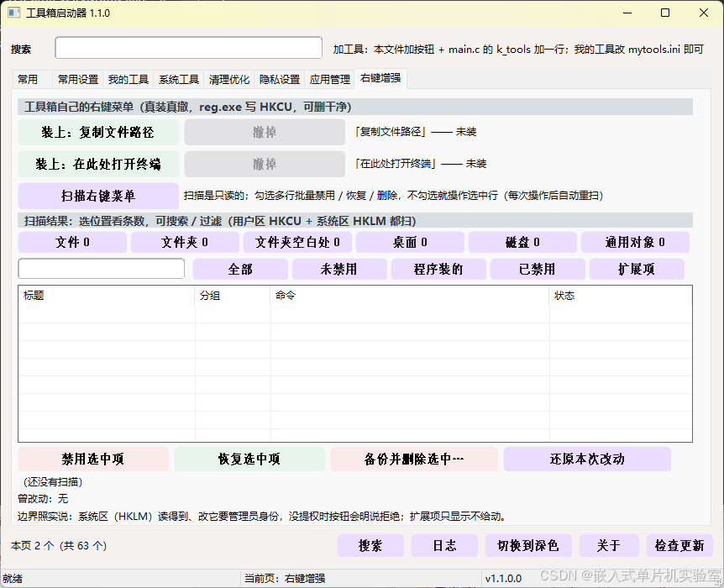This screenshot has width=724, height=588.
Task: Click 检查更新 to check updates
Action: click(x=679, y=545)
